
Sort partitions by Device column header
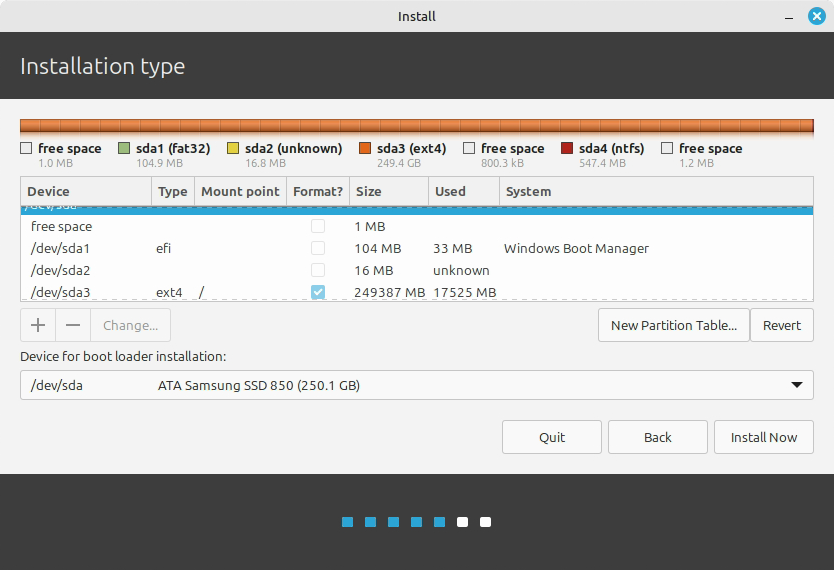[x=86, y=191]
